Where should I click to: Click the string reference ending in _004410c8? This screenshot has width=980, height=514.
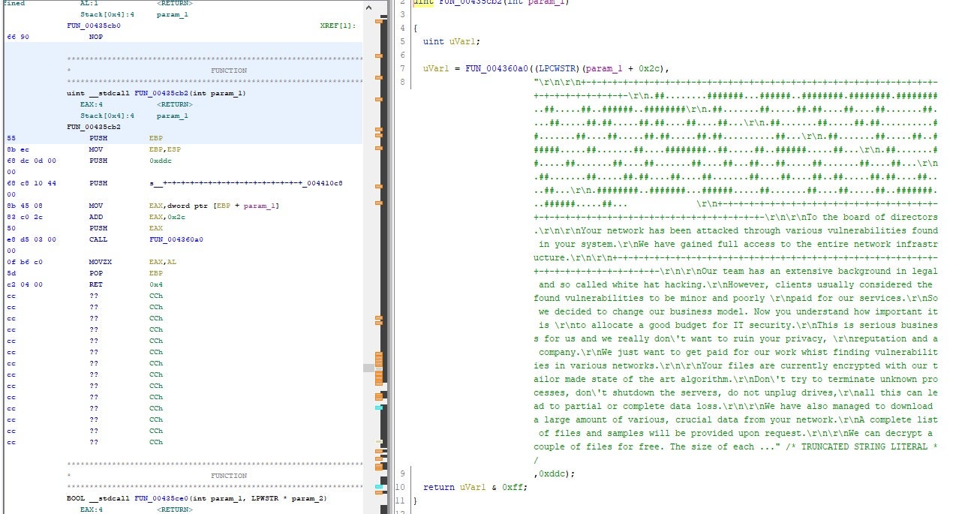pyautogui.click(x=246, y=183)
